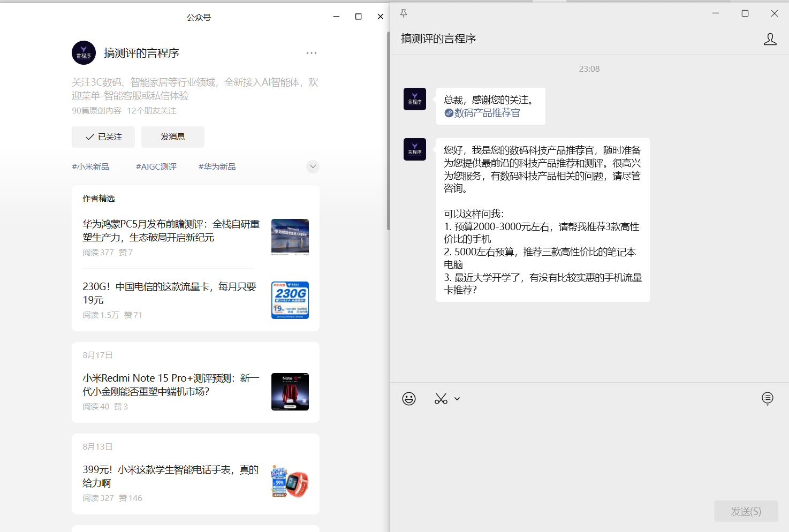Click the 发送(S) send button
Screen dimensions: 789x532
[746, 511]
